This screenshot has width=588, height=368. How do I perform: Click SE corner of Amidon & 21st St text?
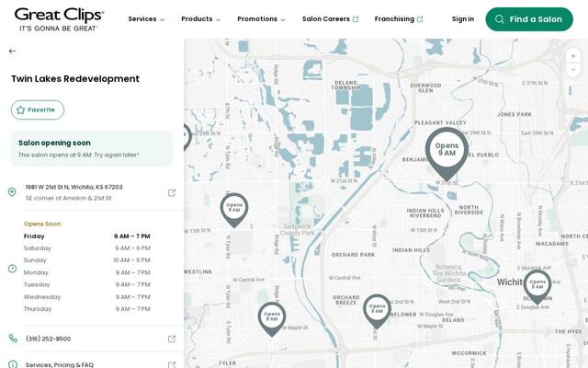[x=68, y=198]
